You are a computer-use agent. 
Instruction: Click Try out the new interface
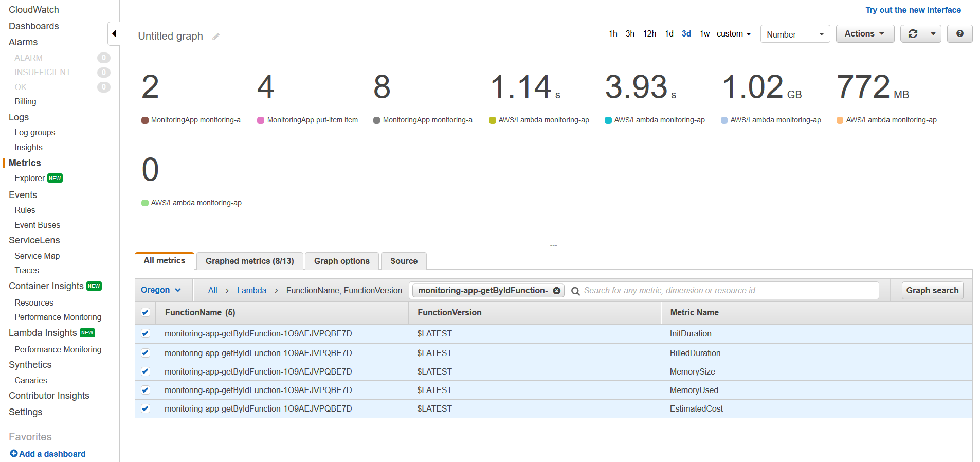tap(913, 10)
